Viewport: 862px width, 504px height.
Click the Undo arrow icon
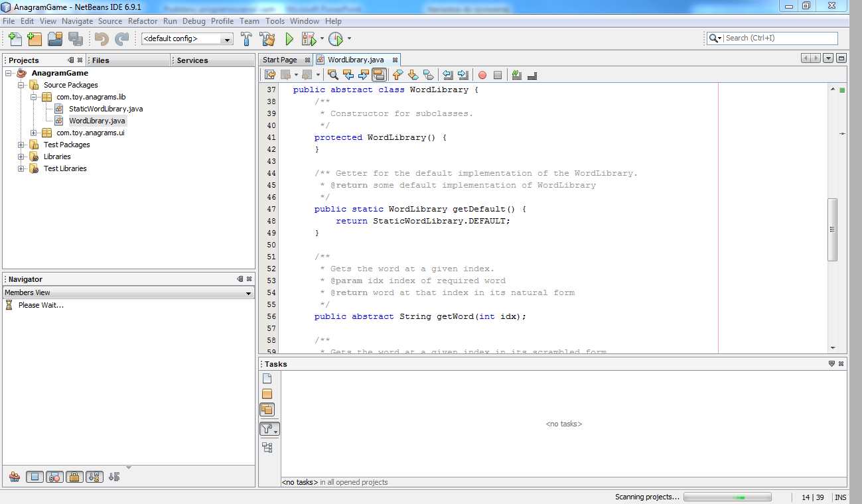pos(102,38)
